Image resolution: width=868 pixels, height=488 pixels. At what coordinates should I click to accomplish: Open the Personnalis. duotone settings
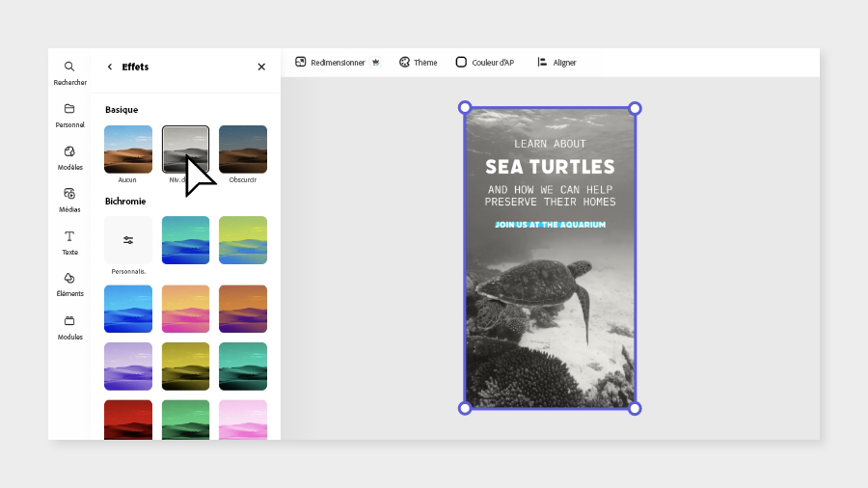click(128, 240)
